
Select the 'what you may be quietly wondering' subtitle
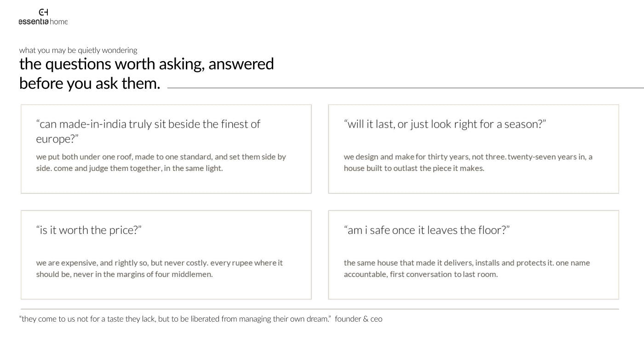(78, 50)
